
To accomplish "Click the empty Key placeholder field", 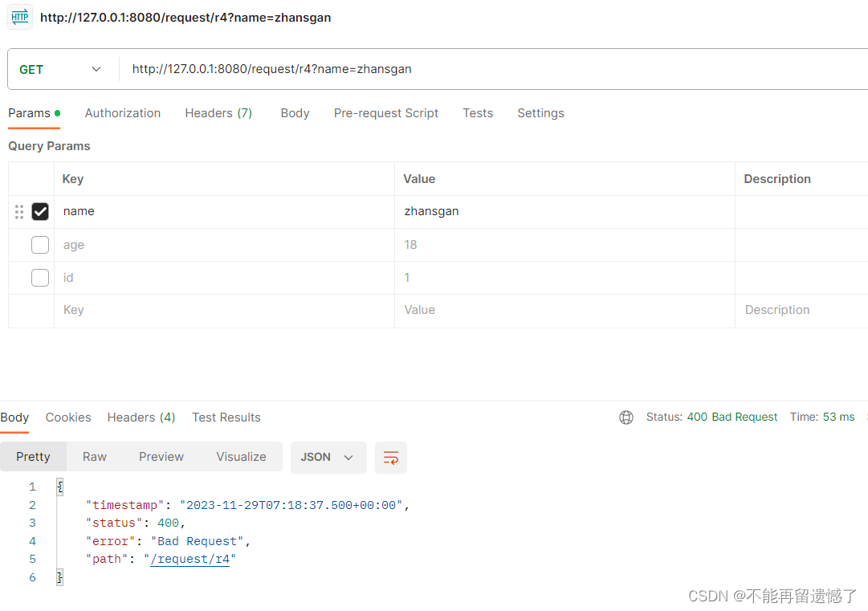I will coord(224,311).
